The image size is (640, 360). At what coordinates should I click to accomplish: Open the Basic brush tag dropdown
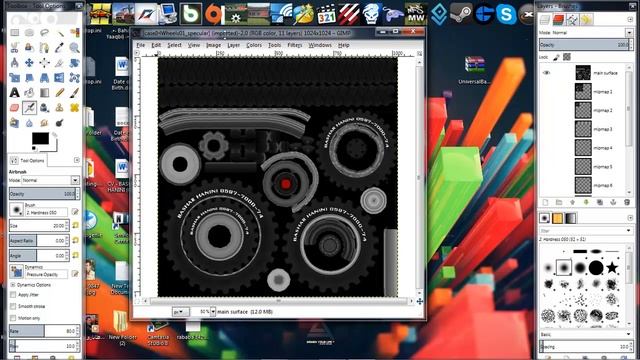point(629,334)
